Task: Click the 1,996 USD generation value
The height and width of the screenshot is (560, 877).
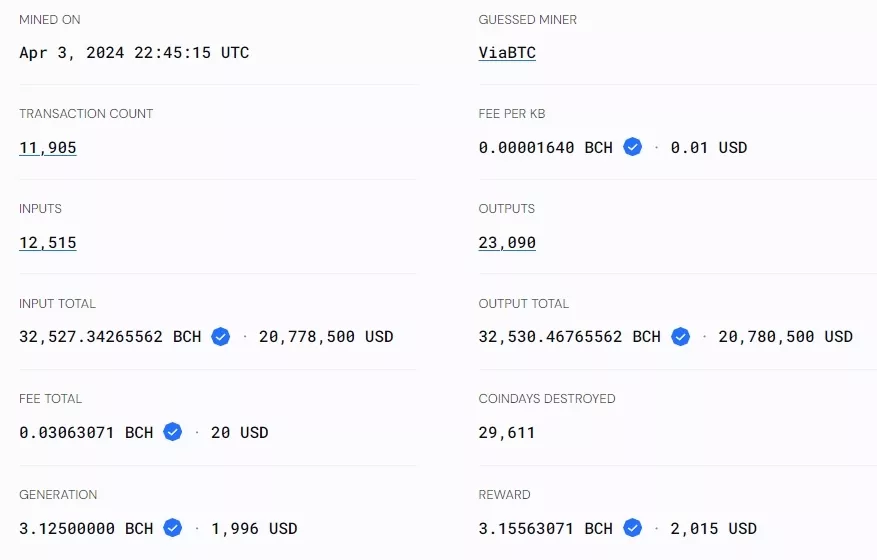Action: point(254,528)
